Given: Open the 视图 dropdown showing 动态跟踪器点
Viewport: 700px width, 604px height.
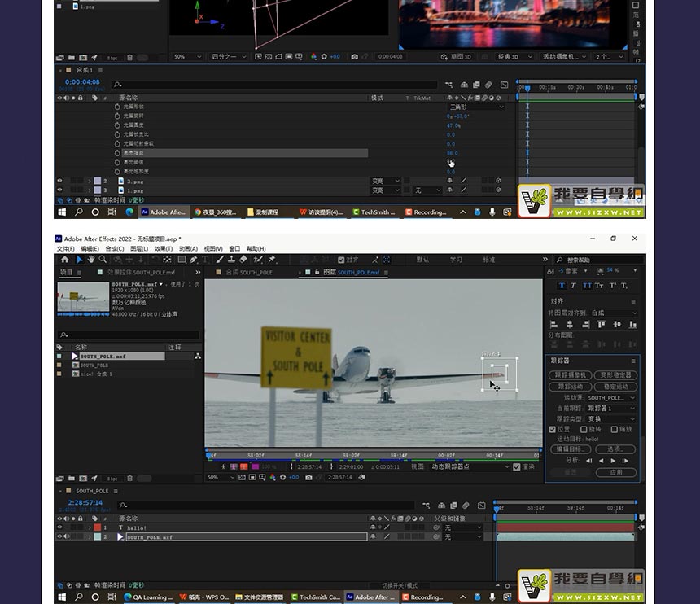Looking at the screenshot, I should click(x=470, y=467).
